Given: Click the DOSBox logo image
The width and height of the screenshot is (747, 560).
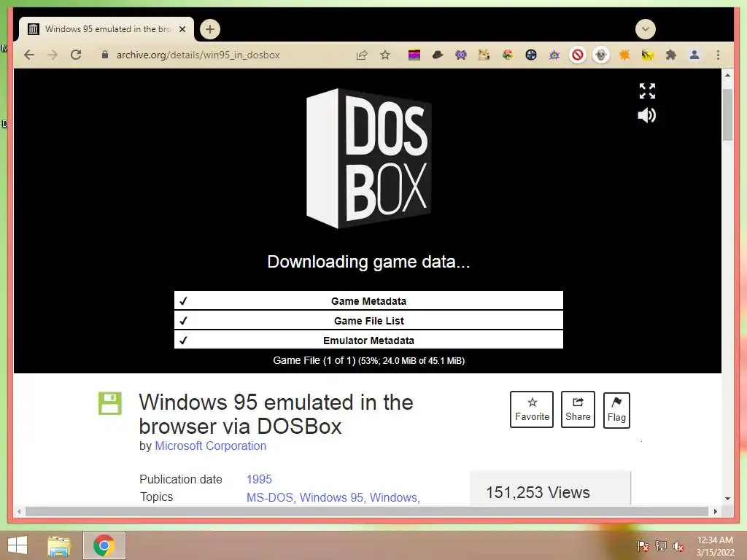Looking at the screenshot, I should pos(368,158).
